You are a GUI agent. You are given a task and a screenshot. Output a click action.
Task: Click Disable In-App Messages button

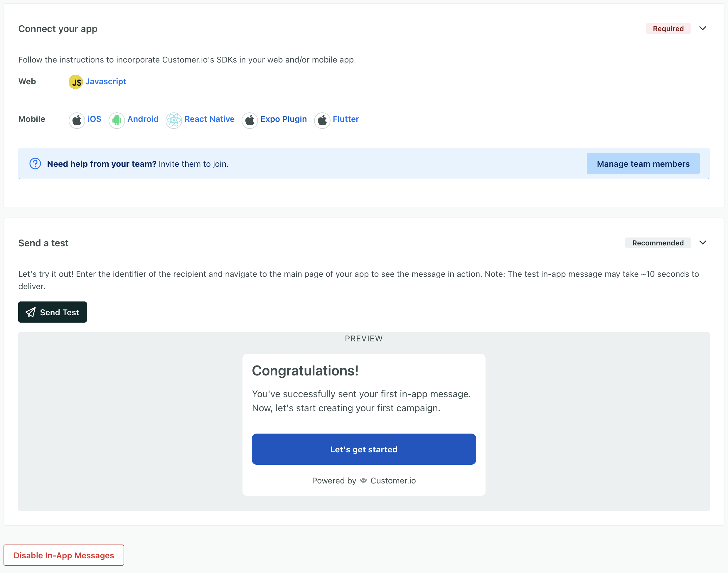(64, 555)
